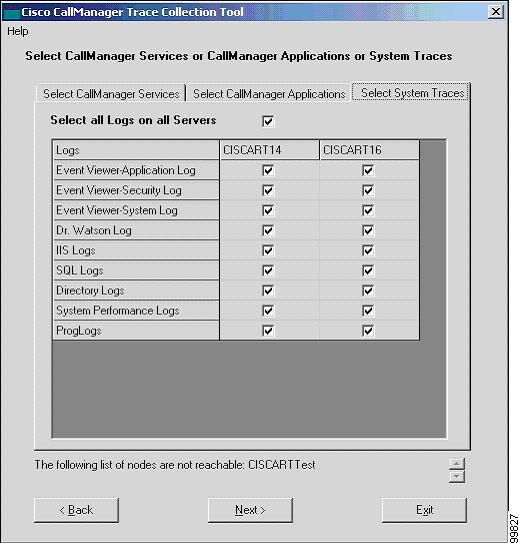Uncheck Event Viewer-Application Log for CISCART16

[x=368, y=170]
